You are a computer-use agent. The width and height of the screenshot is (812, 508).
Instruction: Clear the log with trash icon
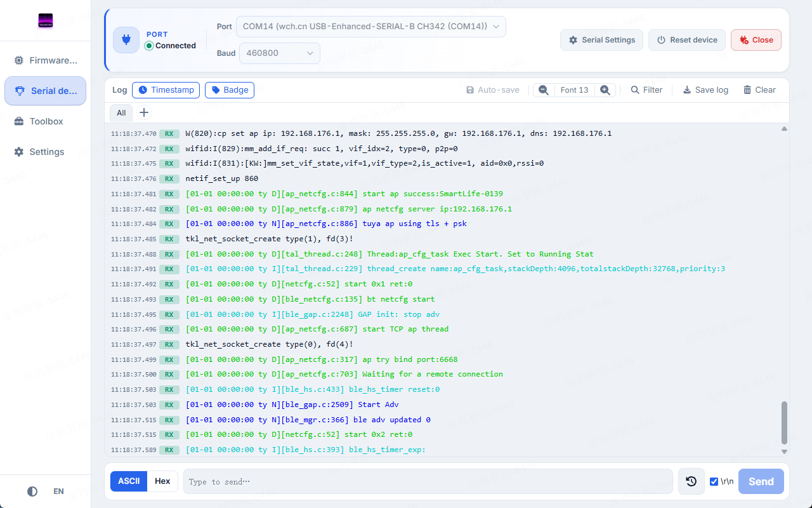click(x=759, y=90)
